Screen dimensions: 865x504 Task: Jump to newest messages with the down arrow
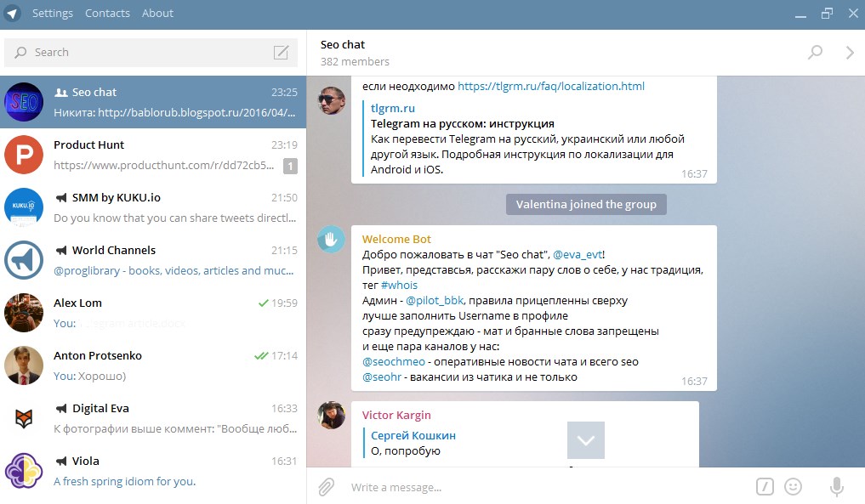click(585, 440)
